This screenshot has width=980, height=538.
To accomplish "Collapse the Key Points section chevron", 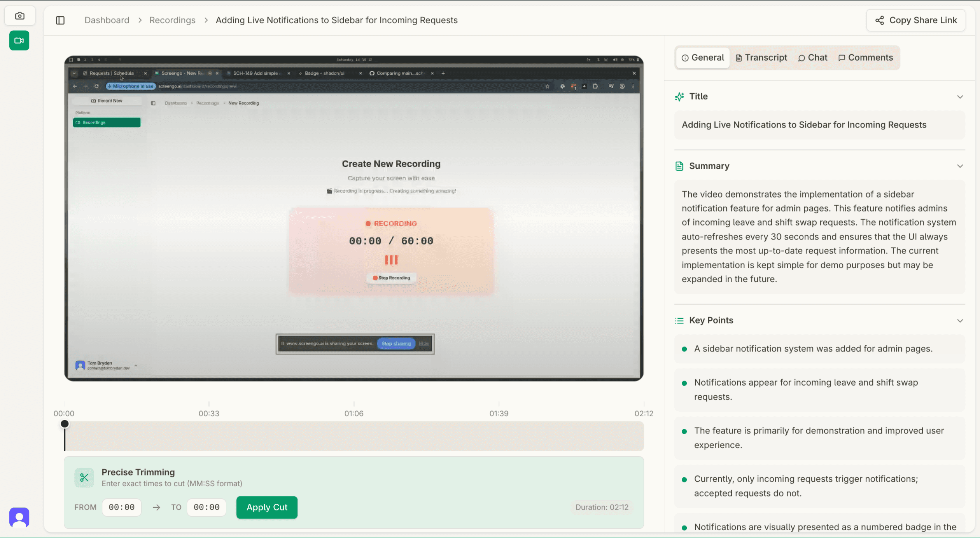I will coord(960,321).
